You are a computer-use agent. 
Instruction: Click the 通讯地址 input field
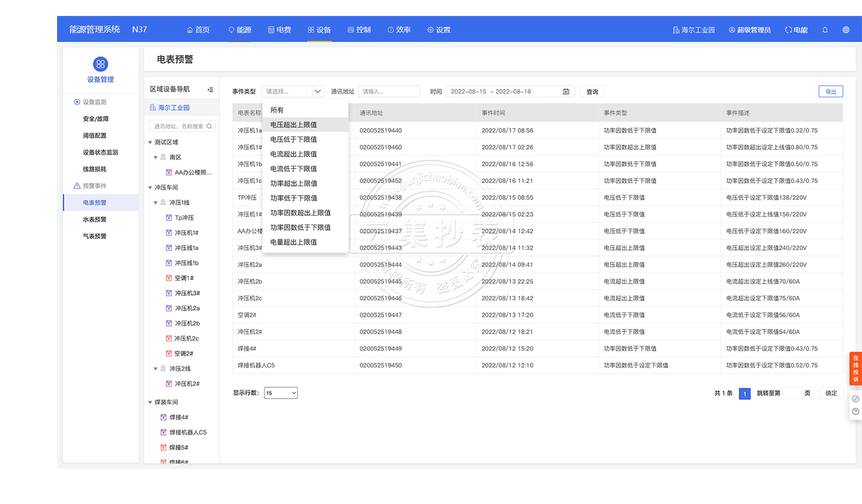click(389, 92)
